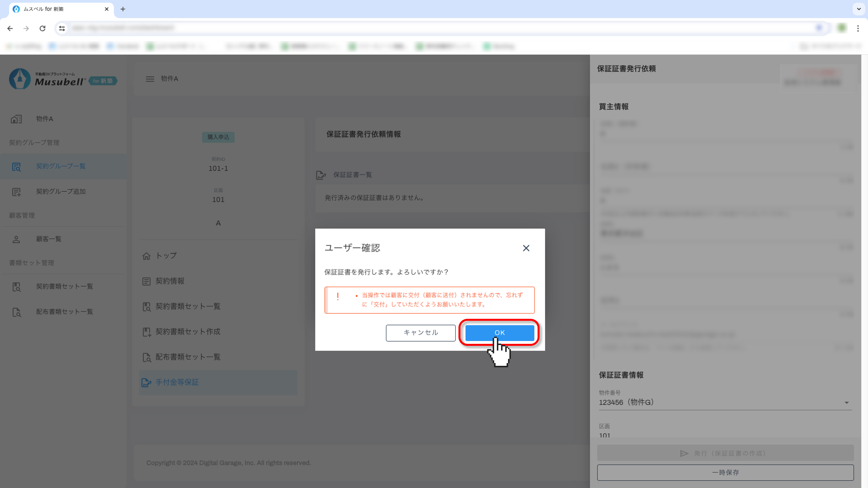Click the 物件A building icon in sidebar
This screenshot has width=868, height=488.
pos(16,119)
